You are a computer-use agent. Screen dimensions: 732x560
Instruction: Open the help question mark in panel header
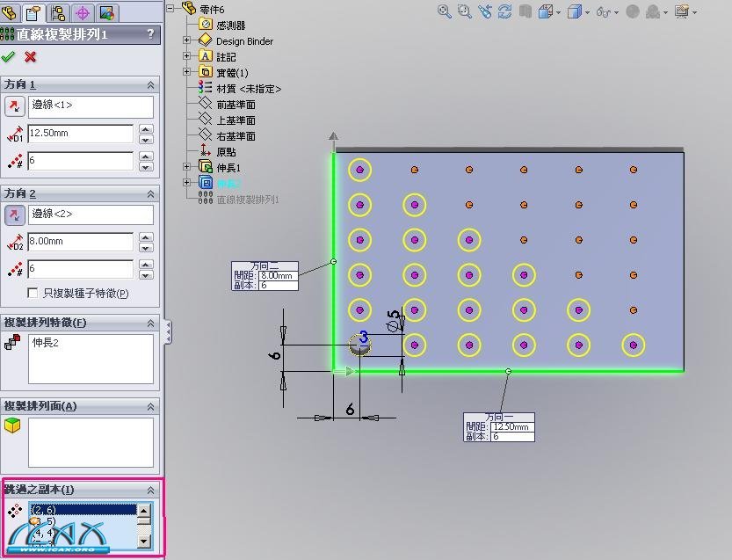click(x=150, y=34)
